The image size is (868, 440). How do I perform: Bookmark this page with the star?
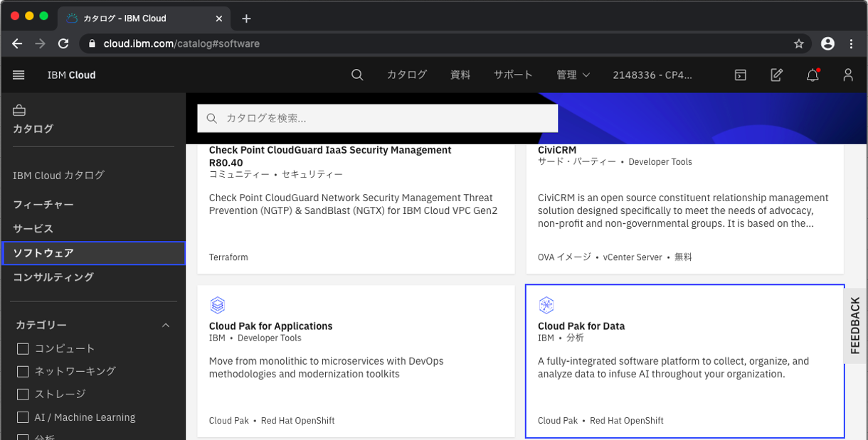[x=798, y=43]
